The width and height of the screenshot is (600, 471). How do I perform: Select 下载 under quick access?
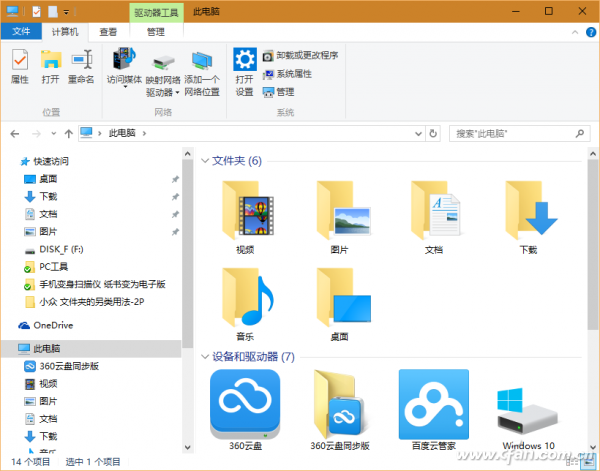(x=41, y=197)
